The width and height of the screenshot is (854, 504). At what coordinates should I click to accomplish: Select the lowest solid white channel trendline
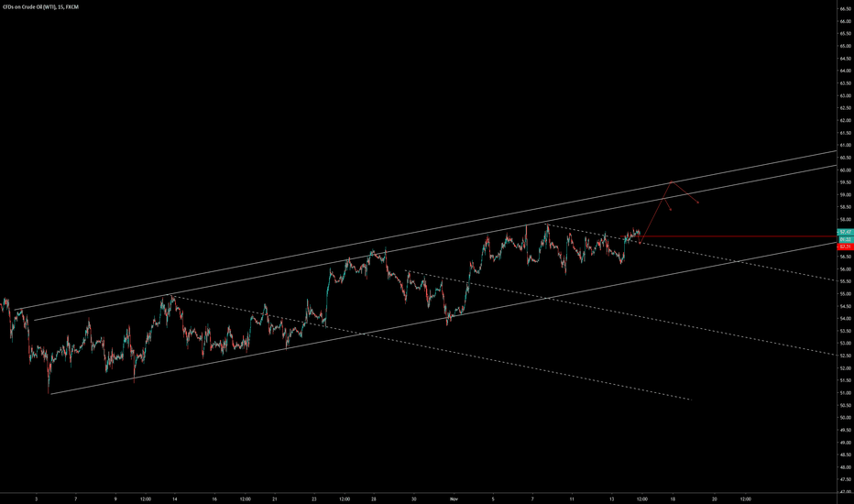[x=443, y=318]
